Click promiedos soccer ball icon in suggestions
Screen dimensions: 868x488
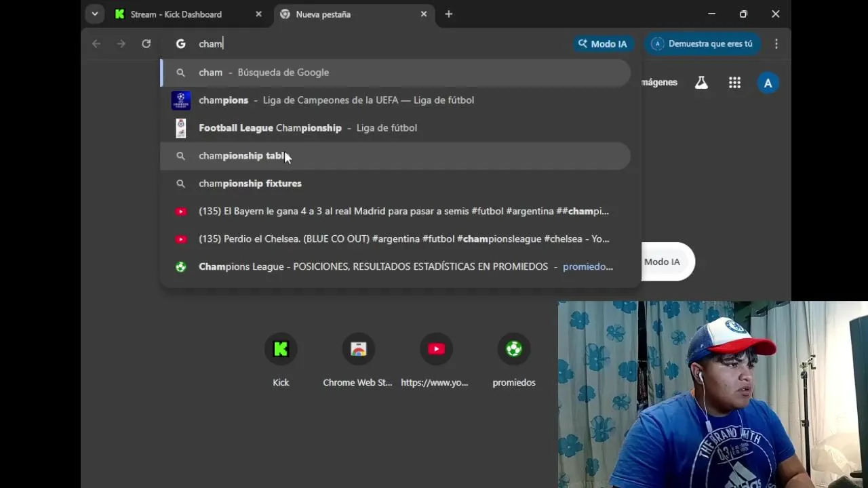pos(180,267)
